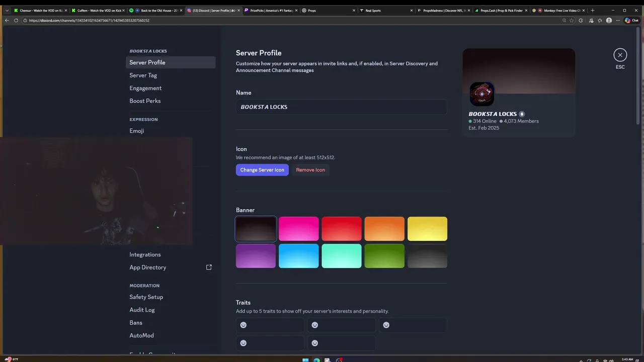This screenshot has width=644, height=362.
Task: Click the zoom magnifier icon in address bar
Action: point(564,21)
